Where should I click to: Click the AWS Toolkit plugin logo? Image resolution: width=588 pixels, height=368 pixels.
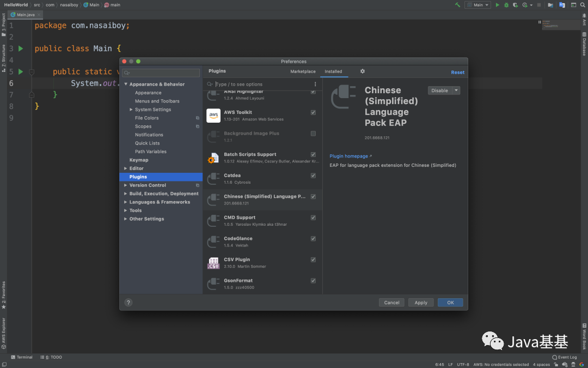click(x=213, y=115)
